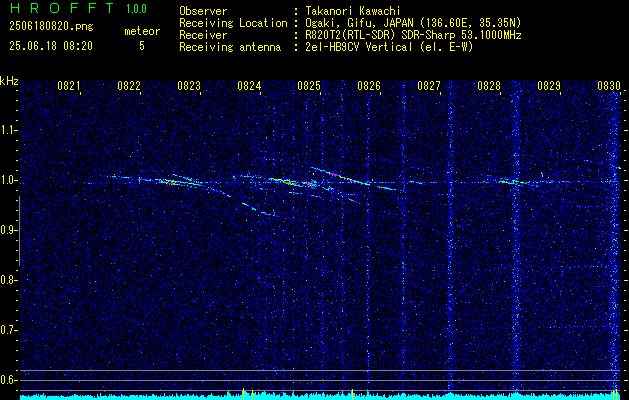The width and height of the screenshot is (629, 400).
Task: Click the 2el-HB9CV Vertical antenna text
Action: click(390, 47)
